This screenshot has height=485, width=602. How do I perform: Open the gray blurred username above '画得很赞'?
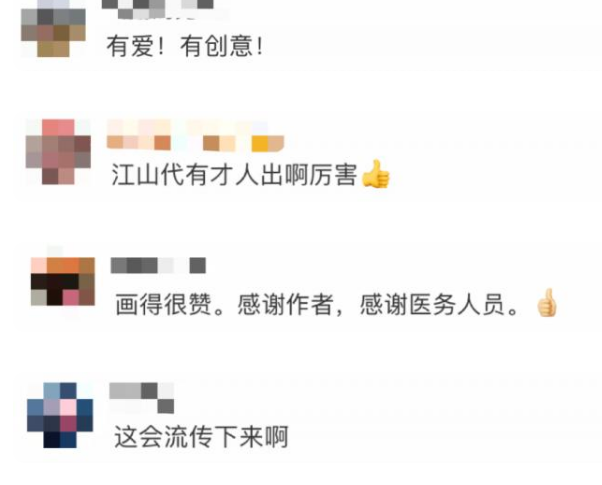click(x=158, y=265)
